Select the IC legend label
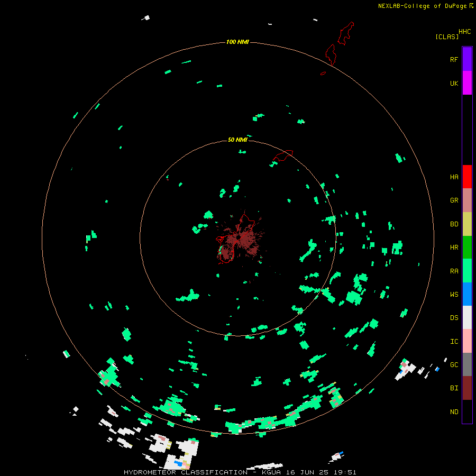The height and width of the screenshot is (476, 476). pos(454,342)
